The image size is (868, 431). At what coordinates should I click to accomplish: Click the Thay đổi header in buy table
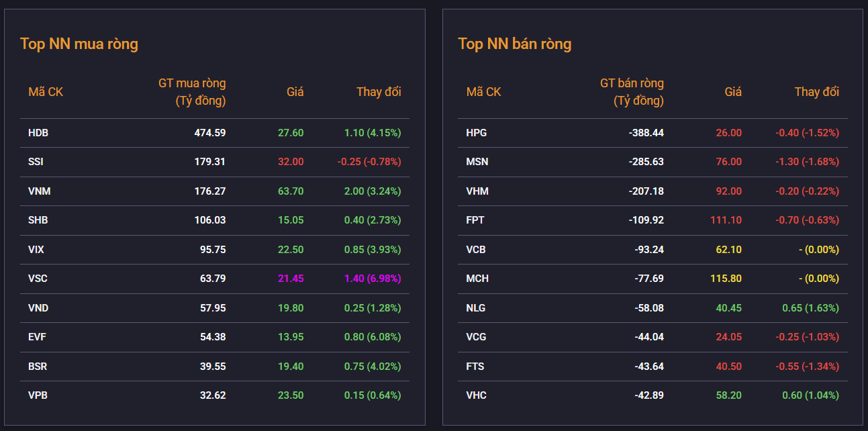[379, 92]
